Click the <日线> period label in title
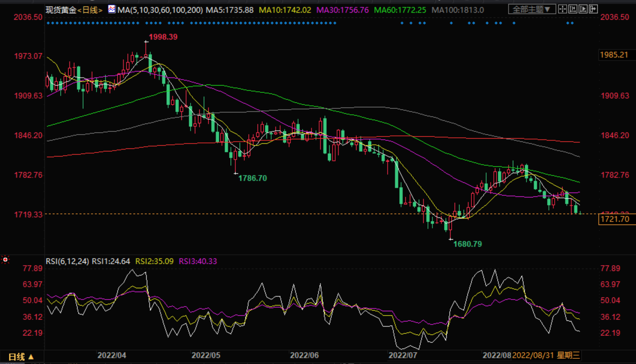This screenshot has width=636, height=364. click(90, 10)
